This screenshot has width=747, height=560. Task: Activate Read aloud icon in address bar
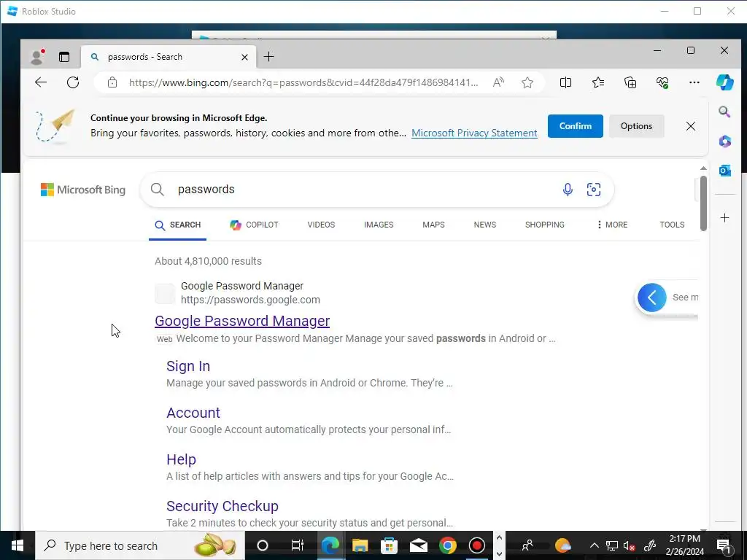498,82
